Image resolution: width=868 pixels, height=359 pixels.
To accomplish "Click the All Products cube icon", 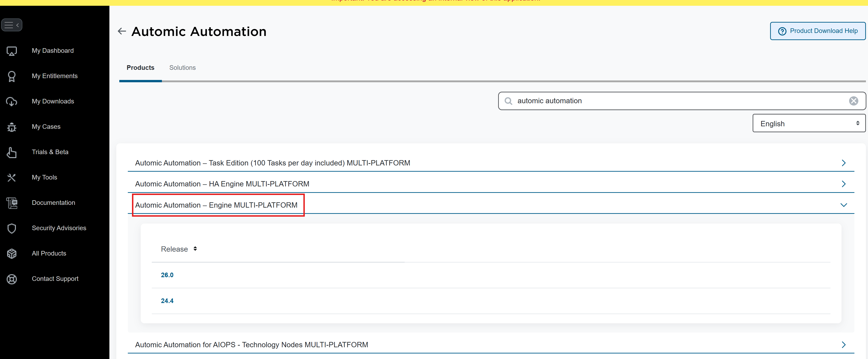I will pos(12,253).
